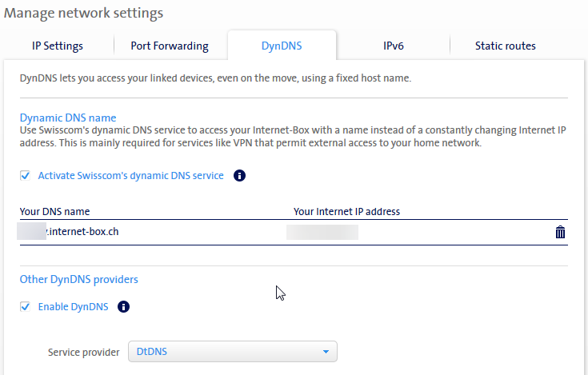
Task: Click the Your Internet IP address header
Action: tap(346, 212)
